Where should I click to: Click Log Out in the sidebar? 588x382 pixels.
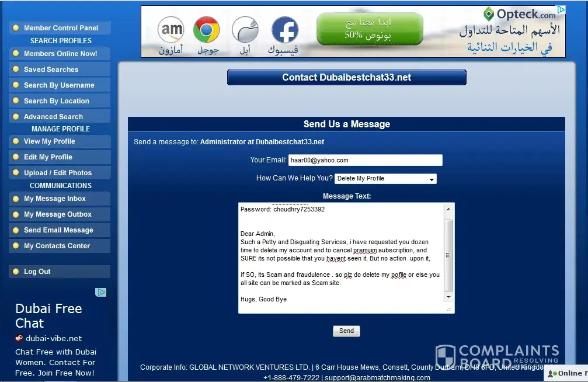pos(60,272)
